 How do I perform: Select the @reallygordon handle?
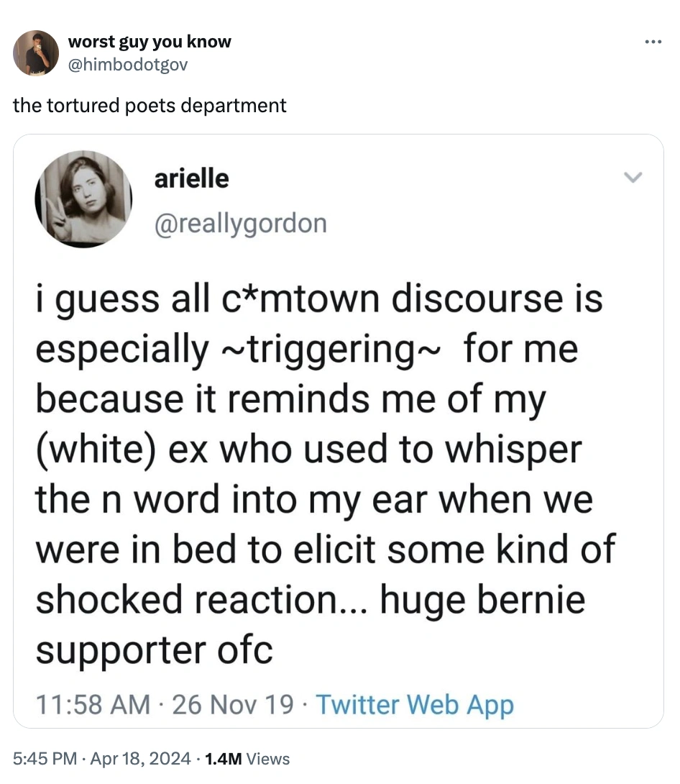point(239,223)
